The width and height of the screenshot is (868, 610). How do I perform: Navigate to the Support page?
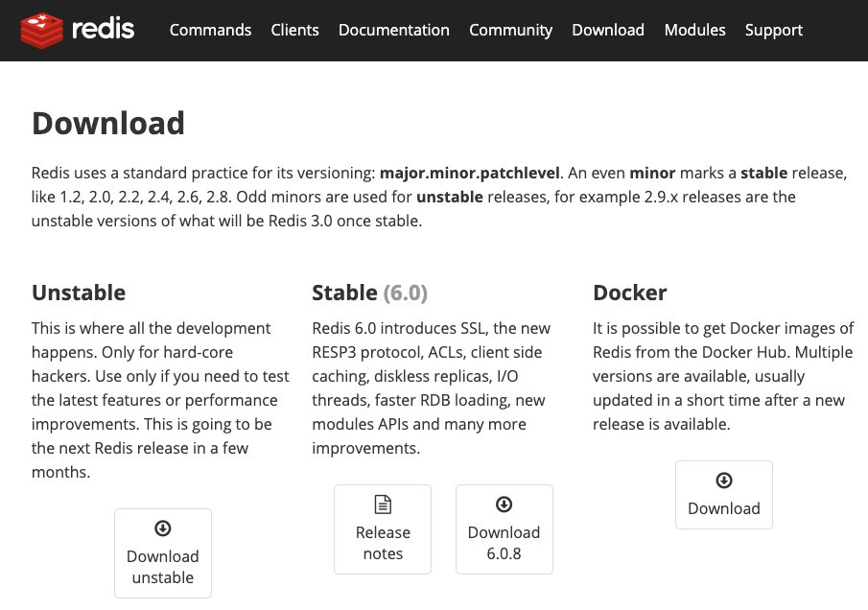(775, 30)
